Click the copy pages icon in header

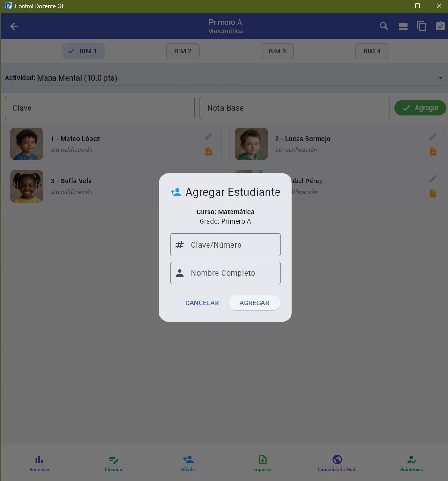click(x=422, y=26)
